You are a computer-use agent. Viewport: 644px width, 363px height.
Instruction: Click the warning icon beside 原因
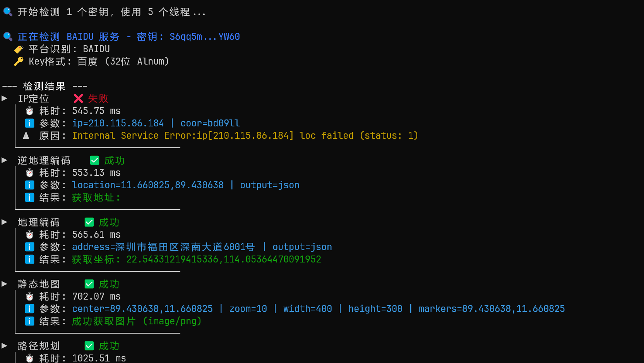coord(26,136)
